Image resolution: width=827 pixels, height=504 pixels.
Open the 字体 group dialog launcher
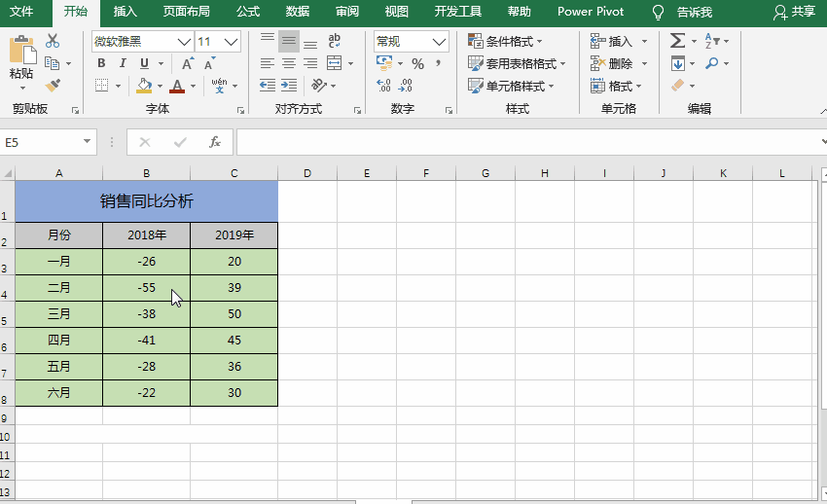click(x=240, y=110)
